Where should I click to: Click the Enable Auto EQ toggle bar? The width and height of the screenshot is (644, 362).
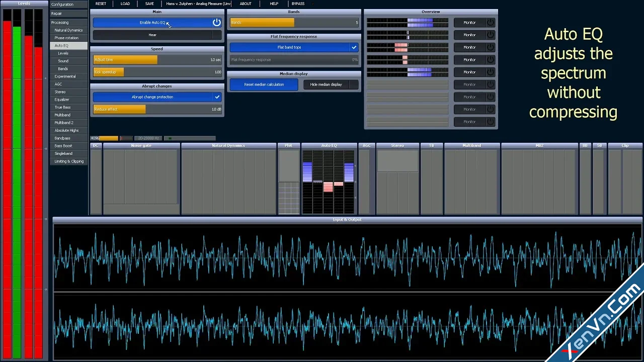[x=157, y=23]
